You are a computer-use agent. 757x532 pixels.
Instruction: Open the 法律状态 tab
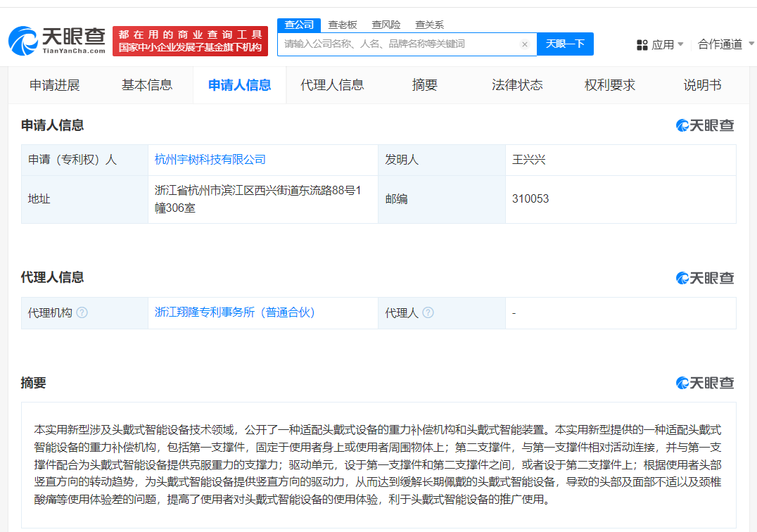coord(517,85)
